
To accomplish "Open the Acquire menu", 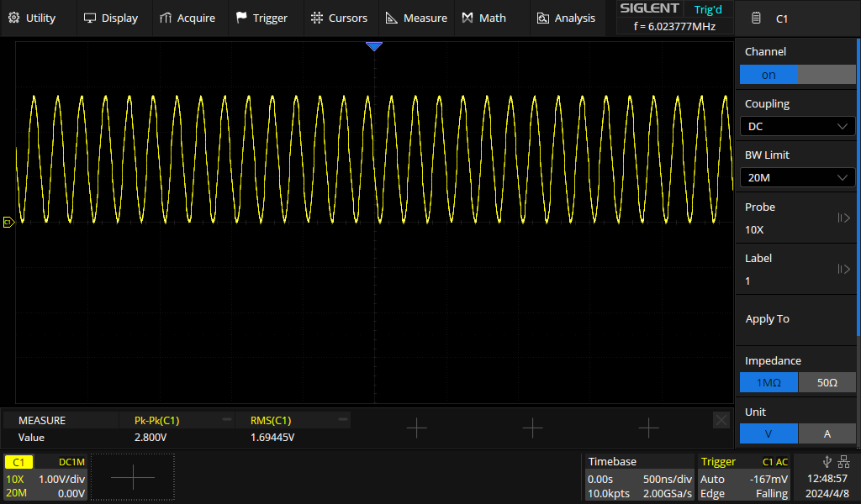I will [188, 18].
